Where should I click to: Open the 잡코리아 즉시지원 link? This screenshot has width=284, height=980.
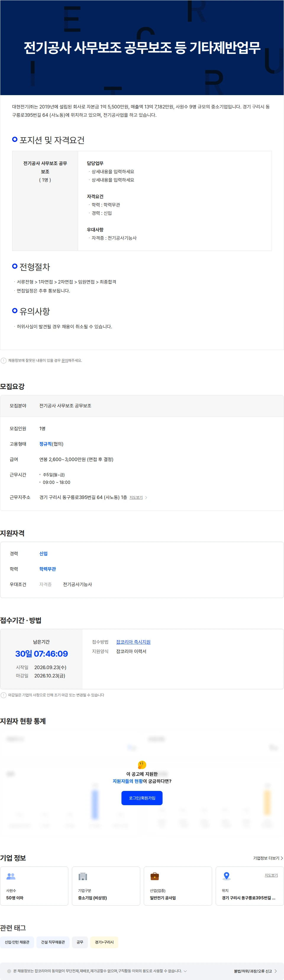click(x=133, y=642)
